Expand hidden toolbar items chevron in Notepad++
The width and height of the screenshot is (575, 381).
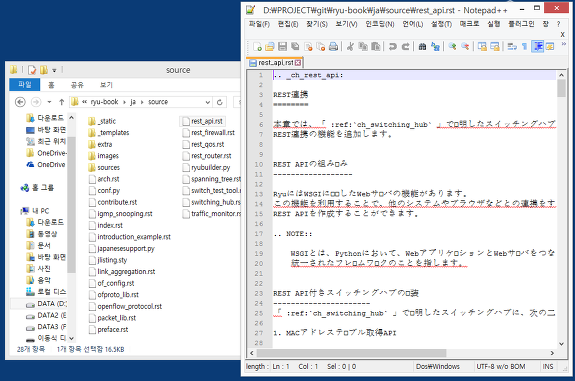pos(564,44)
